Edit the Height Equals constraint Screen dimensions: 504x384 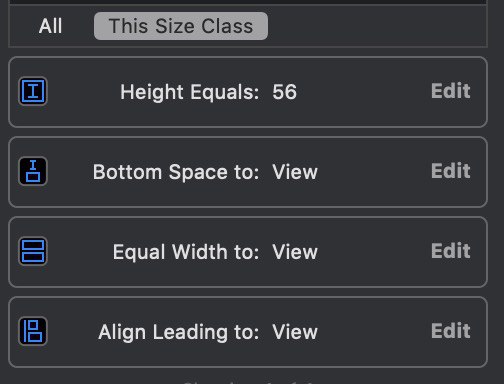(451, 91)
